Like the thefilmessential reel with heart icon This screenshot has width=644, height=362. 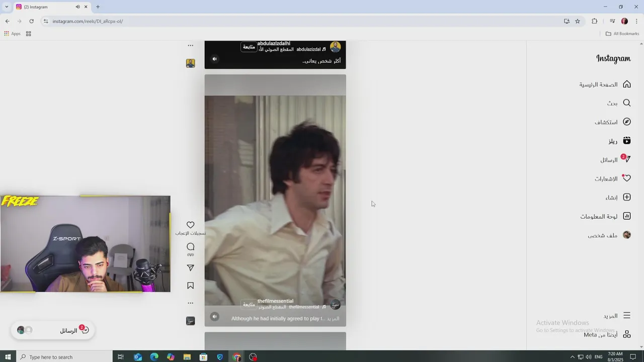click(x=190, y=225)
